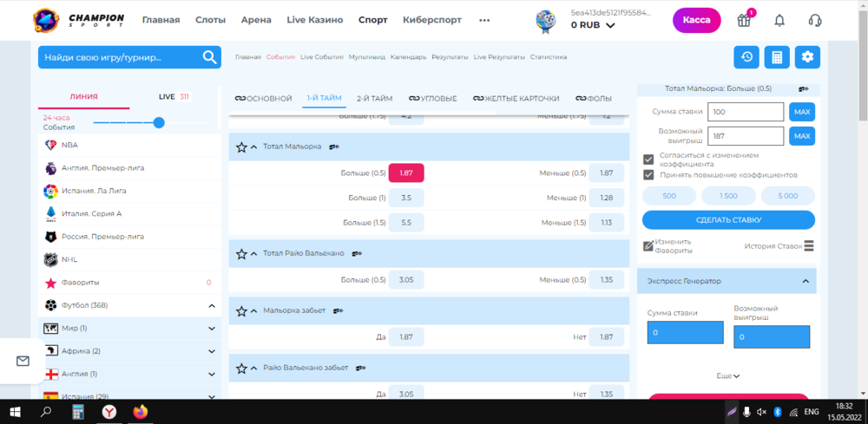Switch to the ОСНОВНОЙ tab
The height and width of the screenshot is (424, 868).
point(264,98)
